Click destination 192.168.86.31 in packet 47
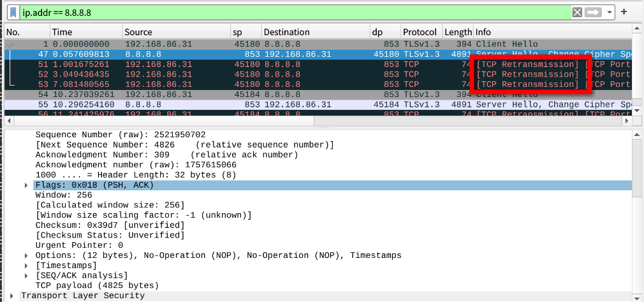 click(297, 54)
